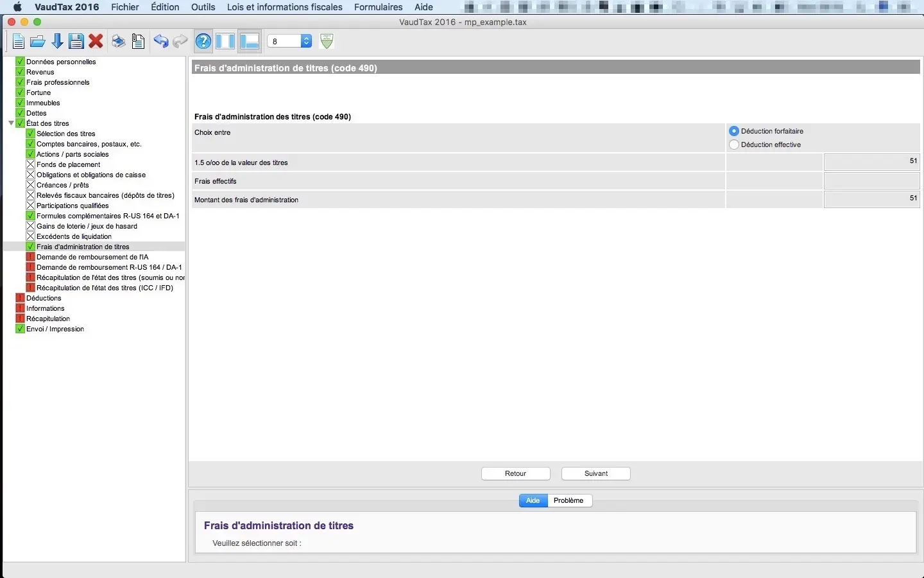Click the new document toolbar icon
This screenshot has height=578, width=924.
pos(19,42)
